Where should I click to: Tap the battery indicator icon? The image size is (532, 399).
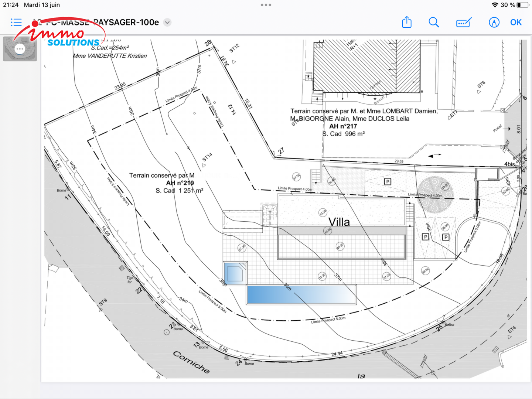(x=522, y=5)
